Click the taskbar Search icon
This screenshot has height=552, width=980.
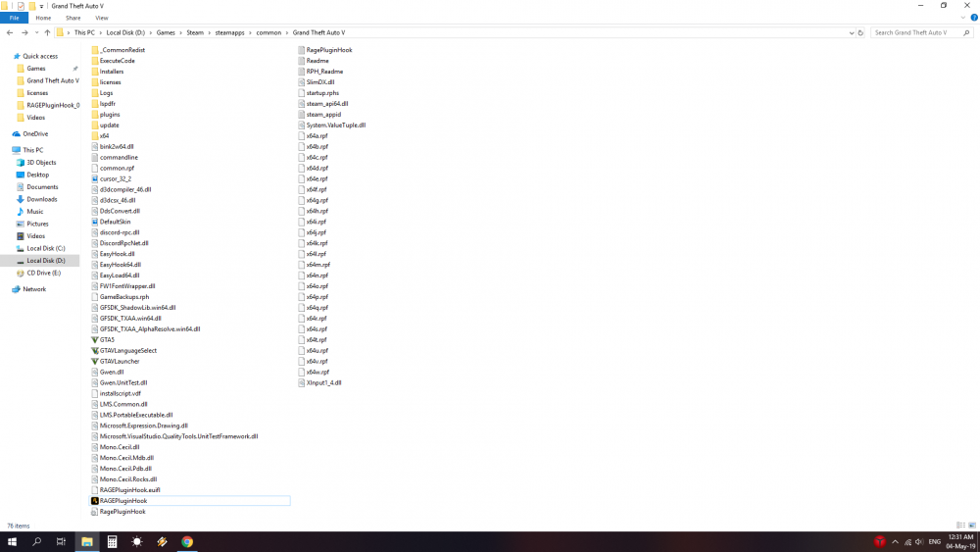[37, 542]
